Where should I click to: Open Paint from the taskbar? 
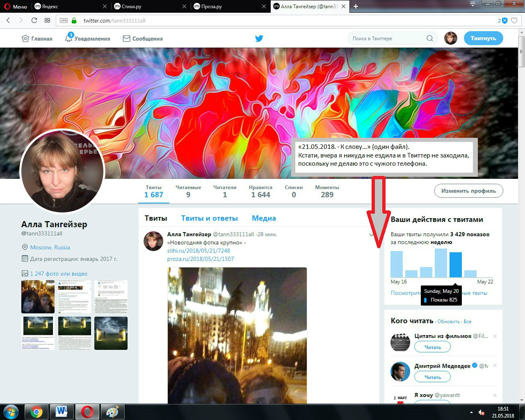[x=112, y=412]
